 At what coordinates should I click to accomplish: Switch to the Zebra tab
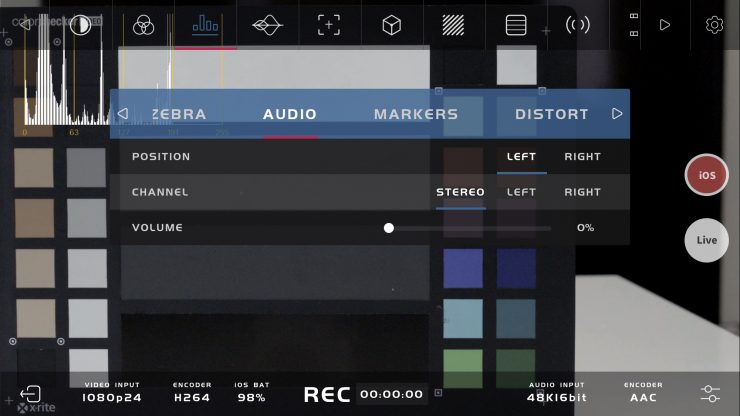(x=178, y=114)
